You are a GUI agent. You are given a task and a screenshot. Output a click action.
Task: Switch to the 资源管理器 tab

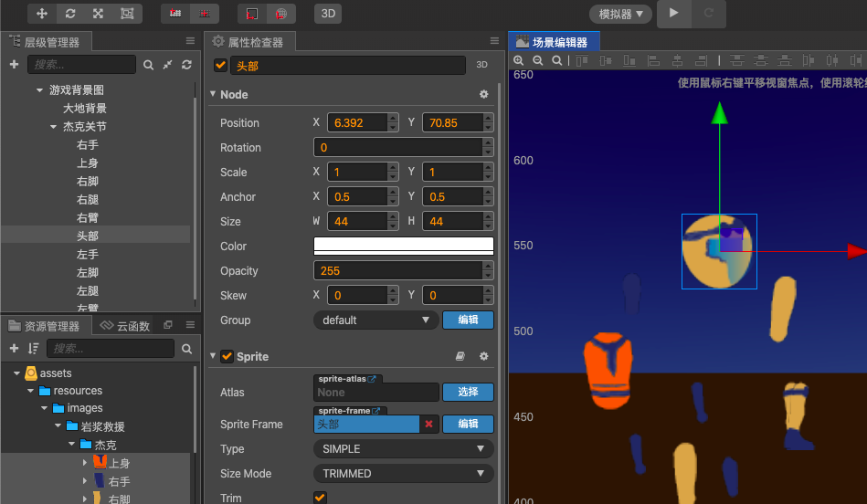pyautogui.click(x=44, y=326)
